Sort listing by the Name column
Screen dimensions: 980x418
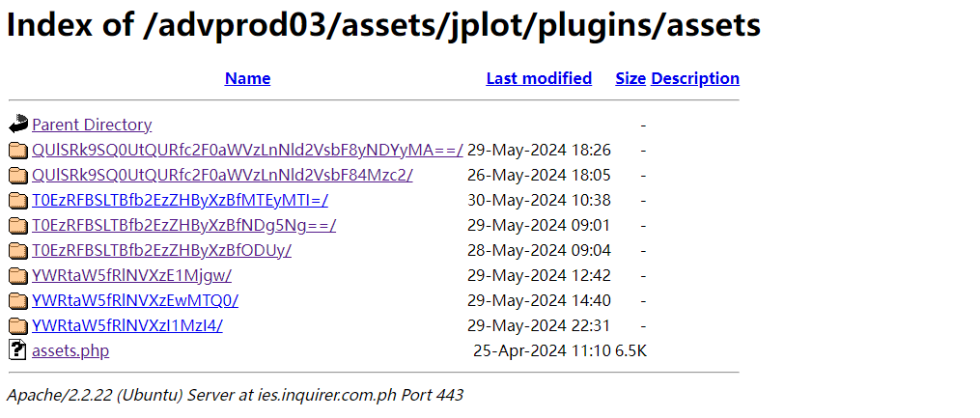[247, 79]
